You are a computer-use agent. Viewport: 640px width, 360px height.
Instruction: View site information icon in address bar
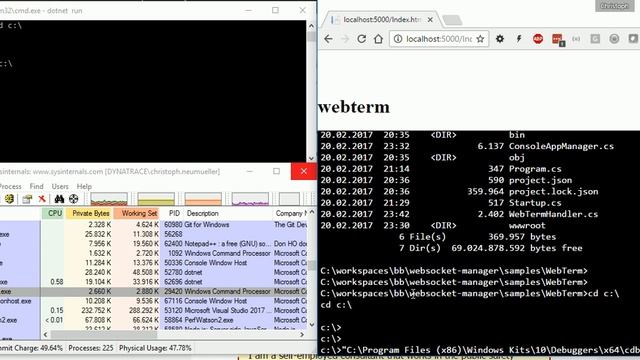398,39
